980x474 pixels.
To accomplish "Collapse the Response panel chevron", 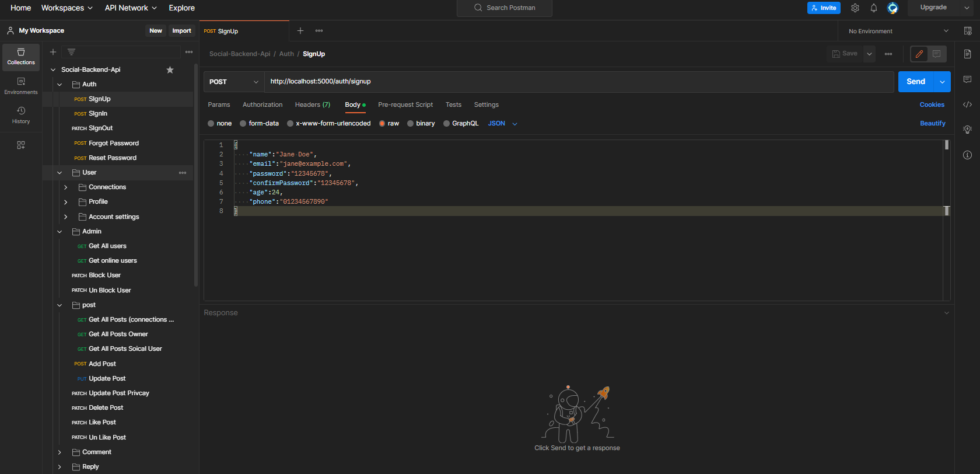I will 947,313.
